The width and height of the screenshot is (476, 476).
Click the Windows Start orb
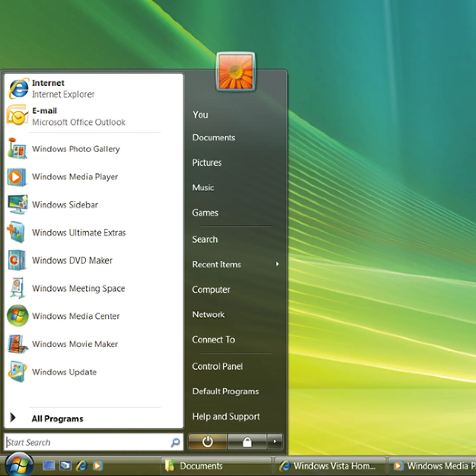pyautogui.click(x=19, y=465)
